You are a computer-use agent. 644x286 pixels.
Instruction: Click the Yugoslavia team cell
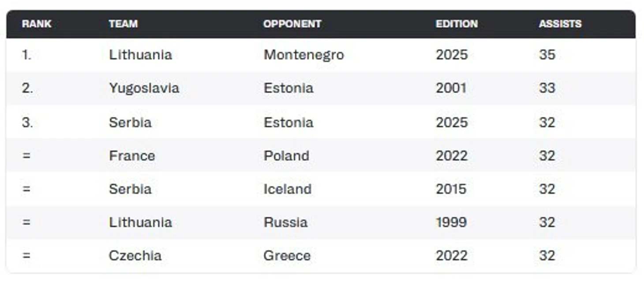pyautogui.click(x=144, y=88)
